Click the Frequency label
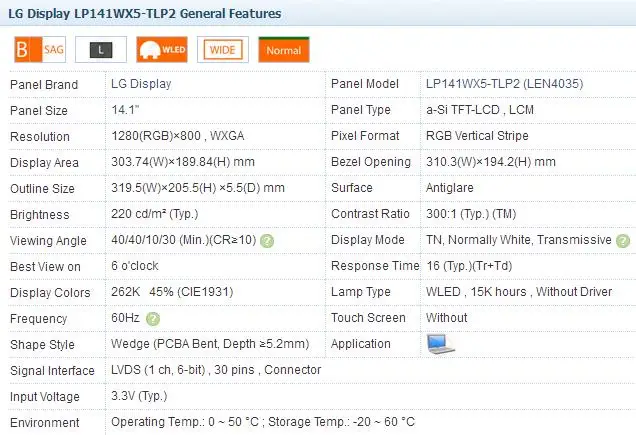636x435 pixels. click(x=39, y=319)
